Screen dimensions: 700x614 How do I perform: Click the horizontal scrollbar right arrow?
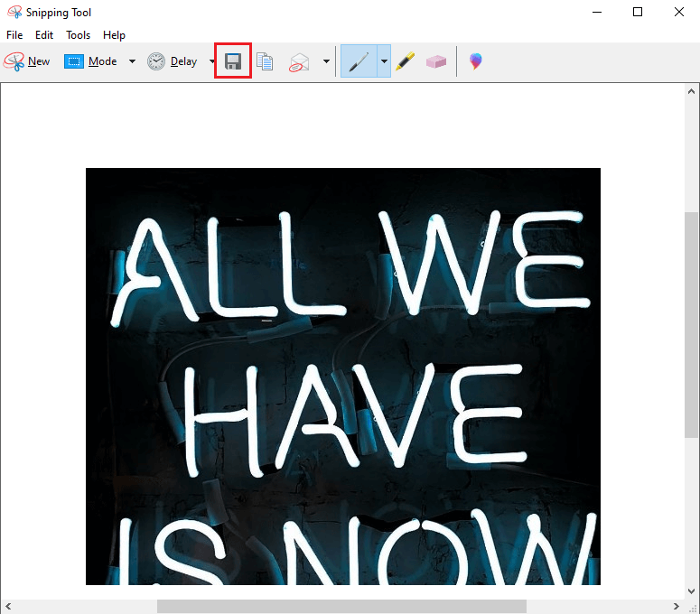(676, 606)
